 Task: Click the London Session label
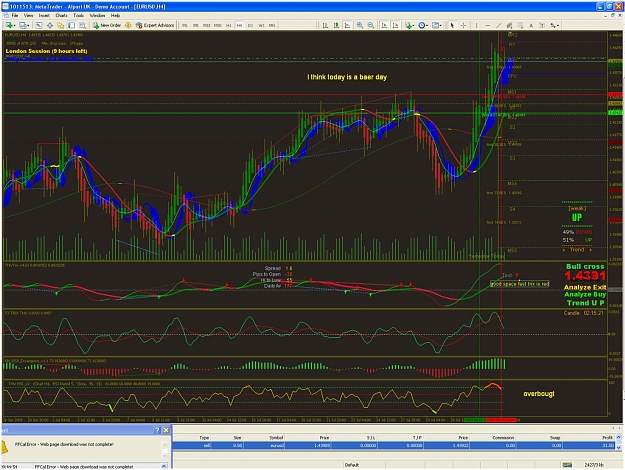(x=46, y=51)
